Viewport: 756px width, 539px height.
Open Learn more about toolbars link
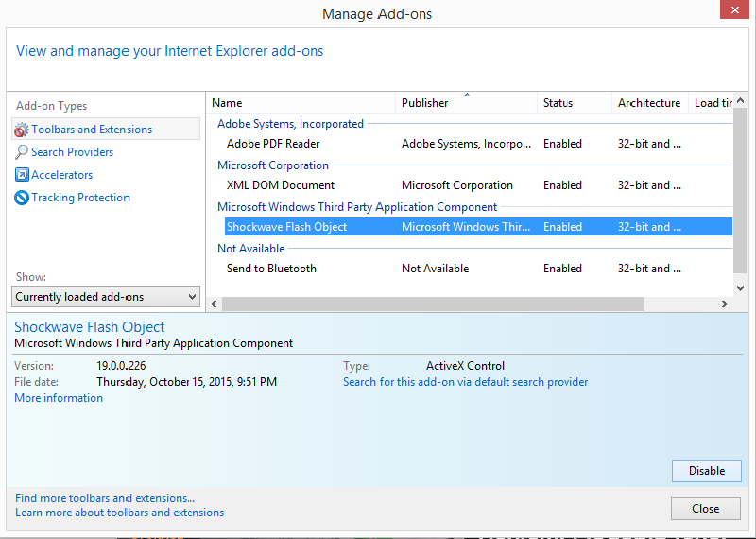click(x=119, y=513)
